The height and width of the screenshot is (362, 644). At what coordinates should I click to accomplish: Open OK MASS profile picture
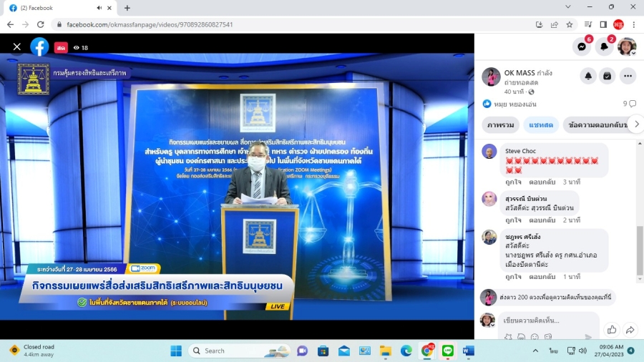491,77
